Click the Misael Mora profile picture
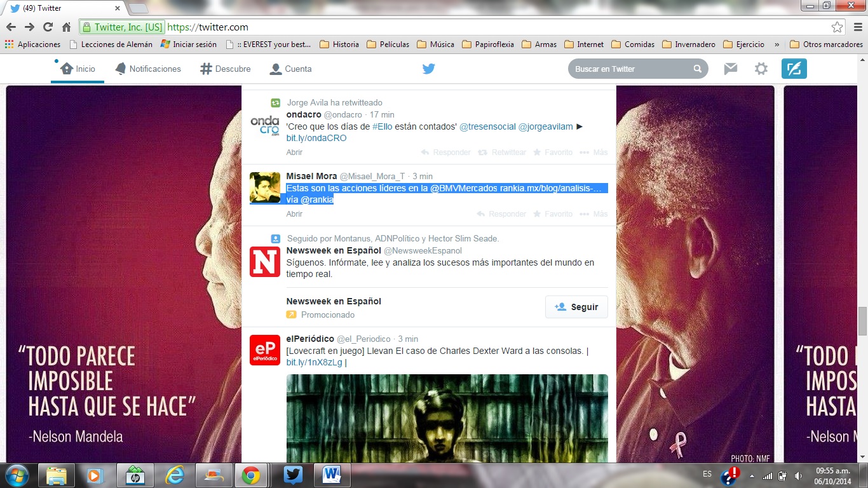The height and width of the screenshot is (488, 868). [x=265, y=187]
